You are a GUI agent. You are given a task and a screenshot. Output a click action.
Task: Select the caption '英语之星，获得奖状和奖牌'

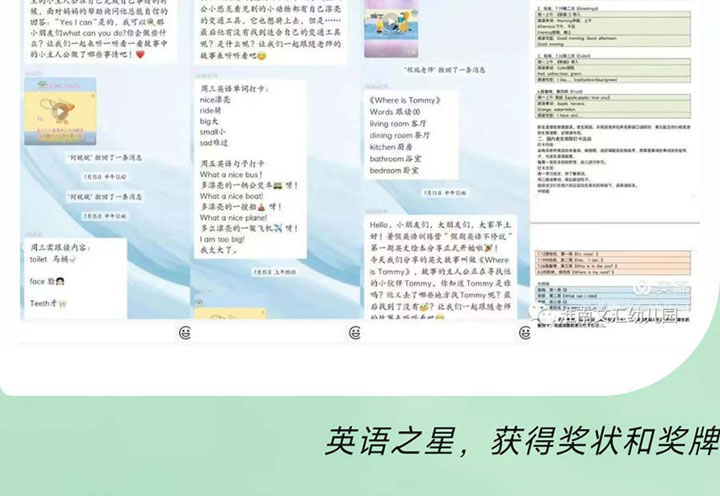[520, 441]
